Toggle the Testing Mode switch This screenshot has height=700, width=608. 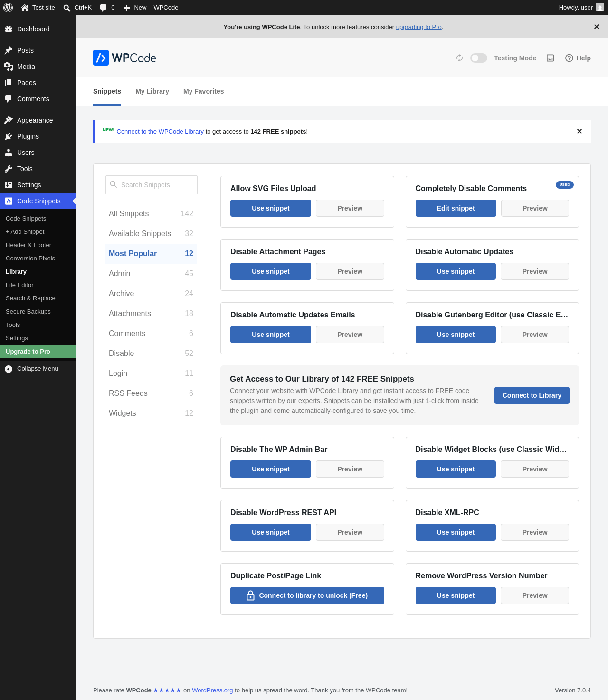[x=479, y=58]
